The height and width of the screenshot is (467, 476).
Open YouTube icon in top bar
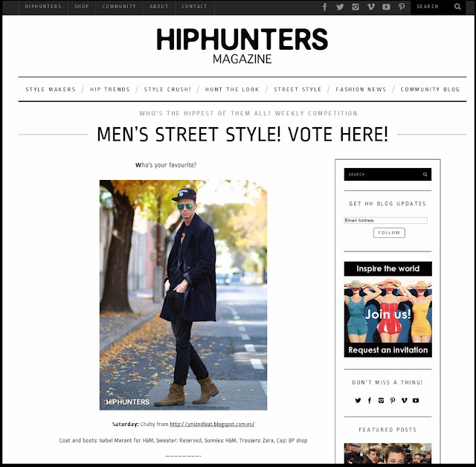click(x=386, y=7)
